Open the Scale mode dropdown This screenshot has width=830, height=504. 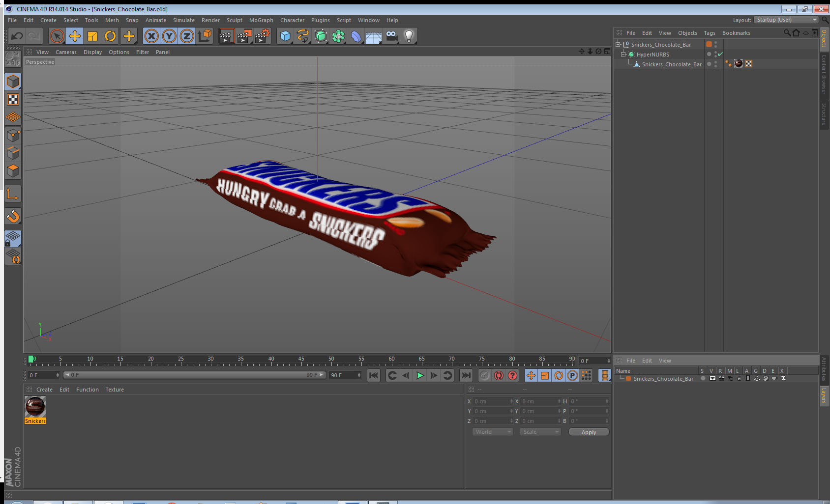tap(540, 432)
